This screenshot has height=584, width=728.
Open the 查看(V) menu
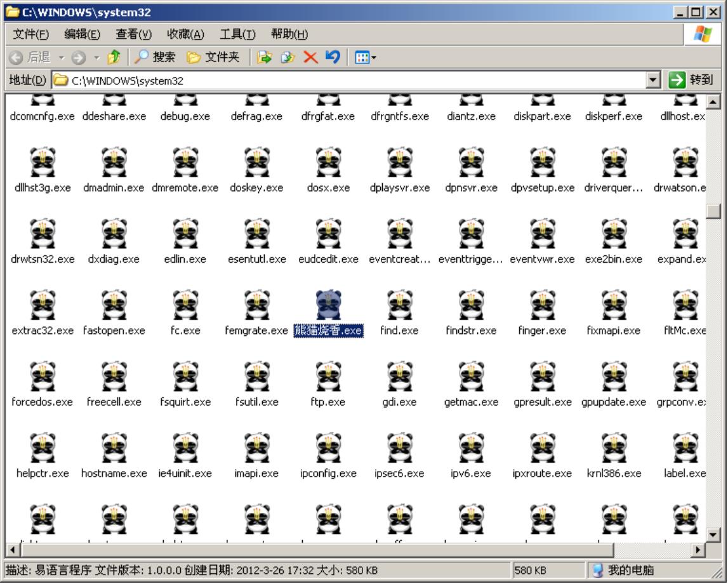[x=133, y=34]
